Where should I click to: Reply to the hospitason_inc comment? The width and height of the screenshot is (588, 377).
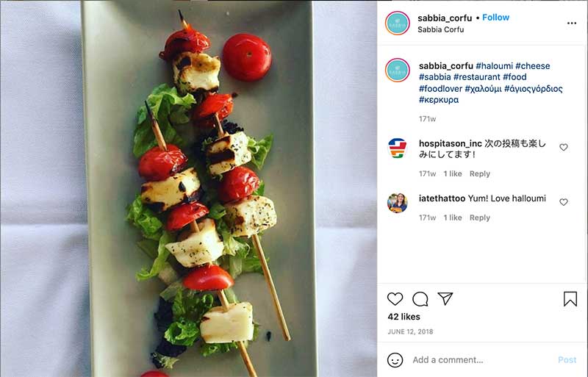480,174
